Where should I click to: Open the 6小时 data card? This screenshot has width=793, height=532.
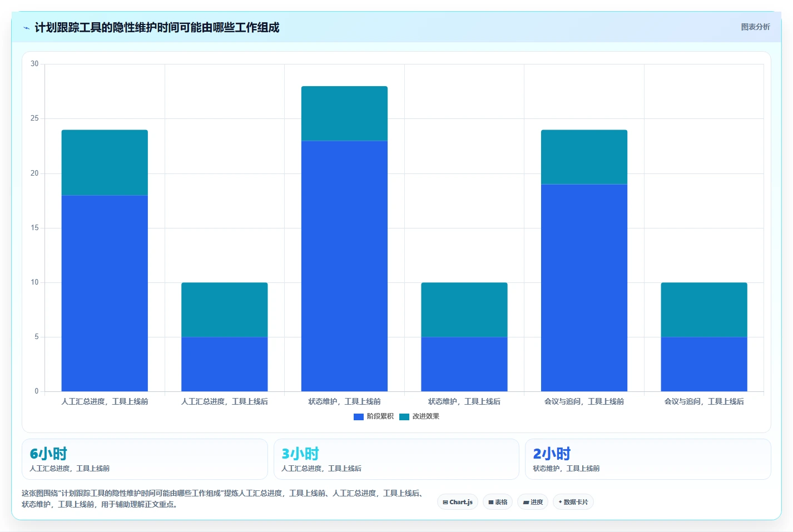(145, 459)
